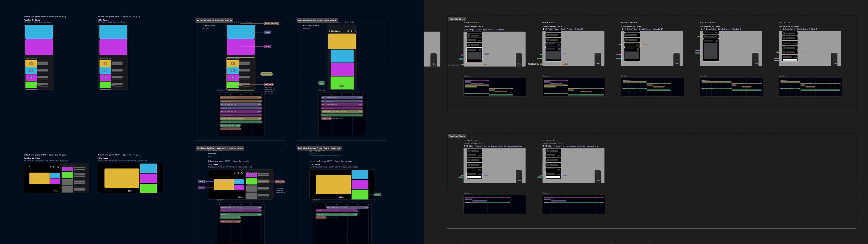The height and width of the screenshot is (244, 868).
Task: Click chat icon in Remove Fourth Game Portrait mock
Action: pos(351,31)
